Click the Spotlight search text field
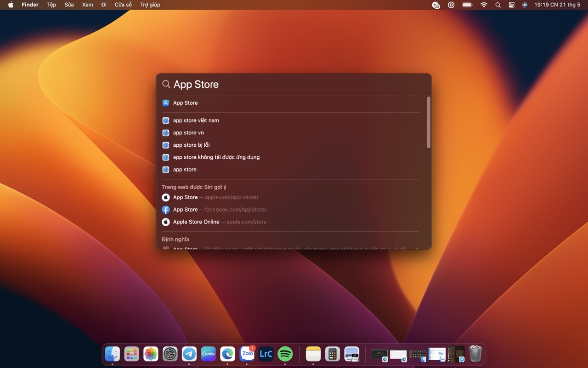 294,84
